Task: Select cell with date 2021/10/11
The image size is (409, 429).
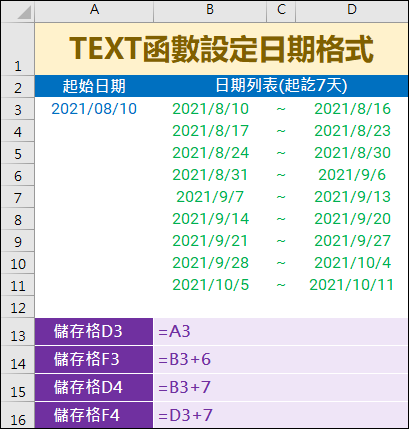Action: point(352,285)
